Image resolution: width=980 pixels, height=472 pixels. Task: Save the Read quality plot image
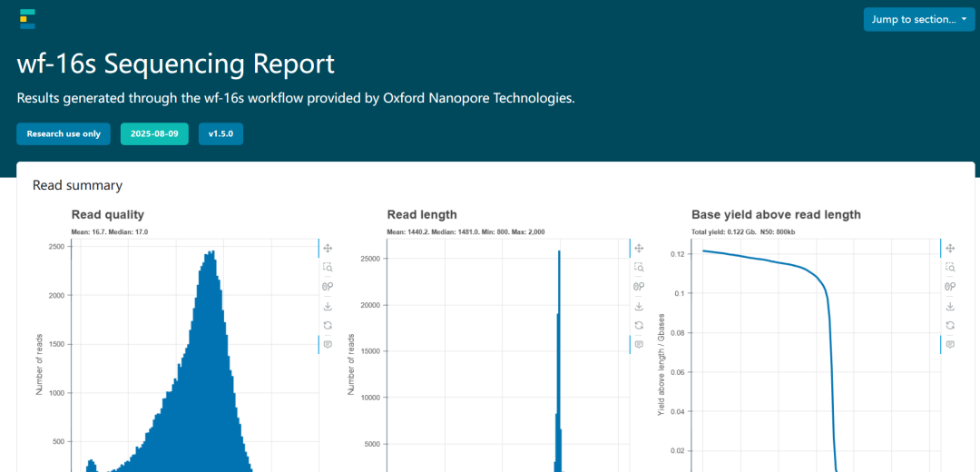(x=328, y=306)
